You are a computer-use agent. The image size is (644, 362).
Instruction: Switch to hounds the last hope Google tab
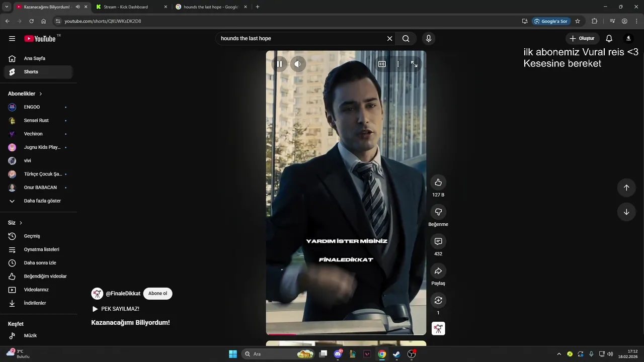[211, 7]
